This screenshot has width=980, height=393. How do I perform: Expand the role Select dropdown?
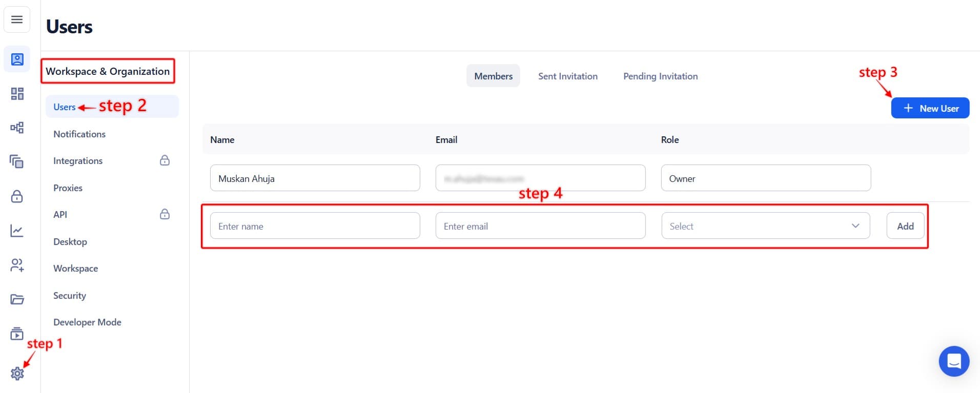click(765, 226)
